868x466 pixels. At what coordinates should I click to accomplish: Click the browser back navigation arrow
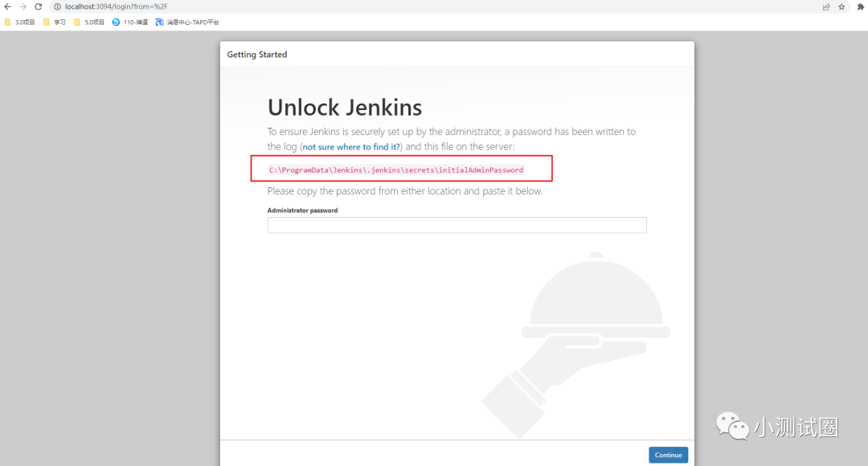pyautogui.click(x=8, y=6)
